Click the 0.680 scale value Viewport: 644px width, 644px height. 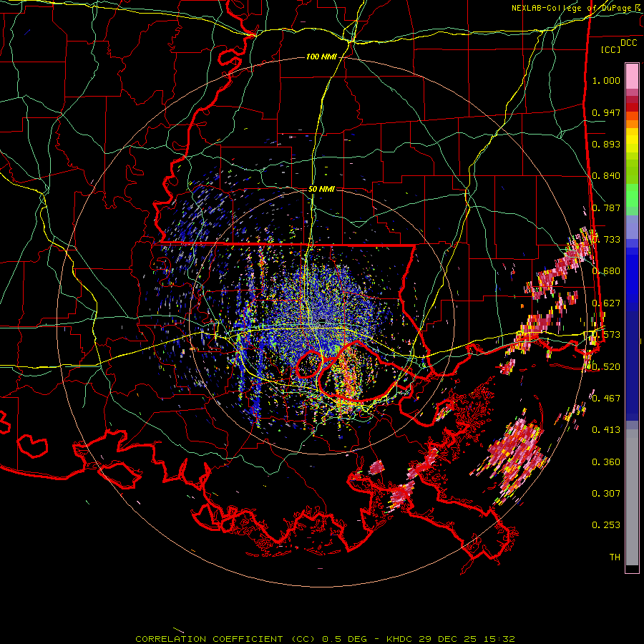(x=606, y=271)
